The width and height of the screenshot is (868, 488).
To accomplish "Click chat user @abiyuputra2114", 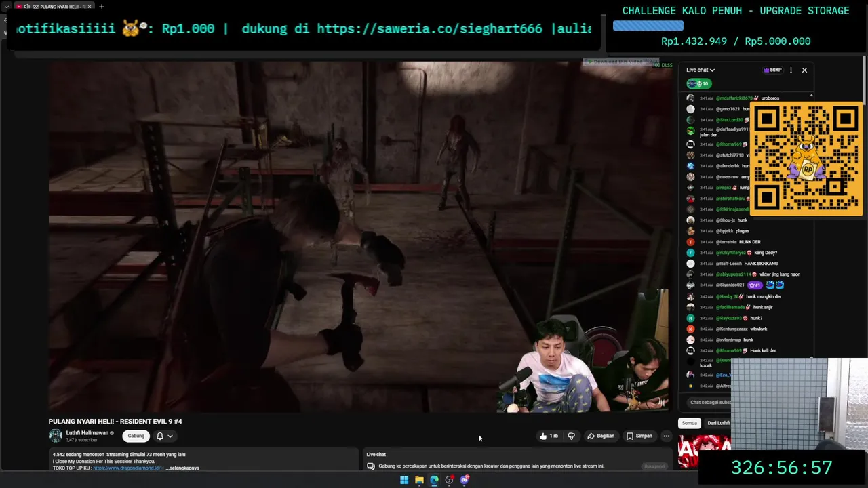I will pos(734,274).
